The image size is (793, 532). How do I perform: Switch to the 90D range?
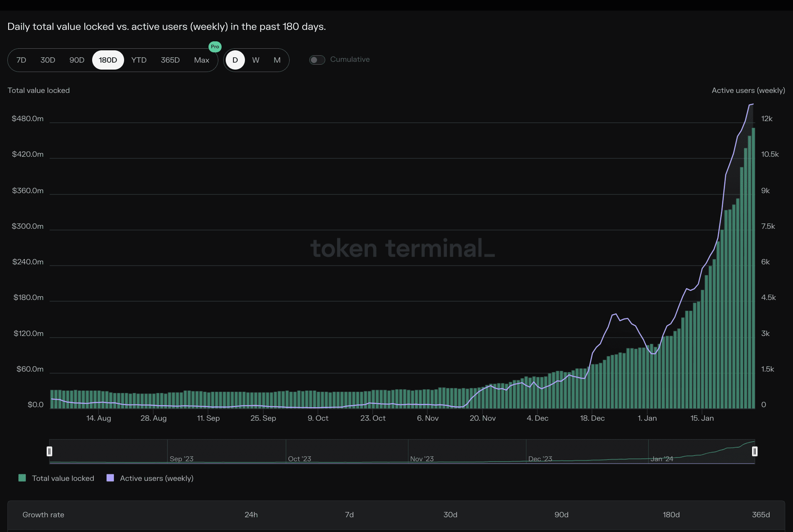pos(77,60)
